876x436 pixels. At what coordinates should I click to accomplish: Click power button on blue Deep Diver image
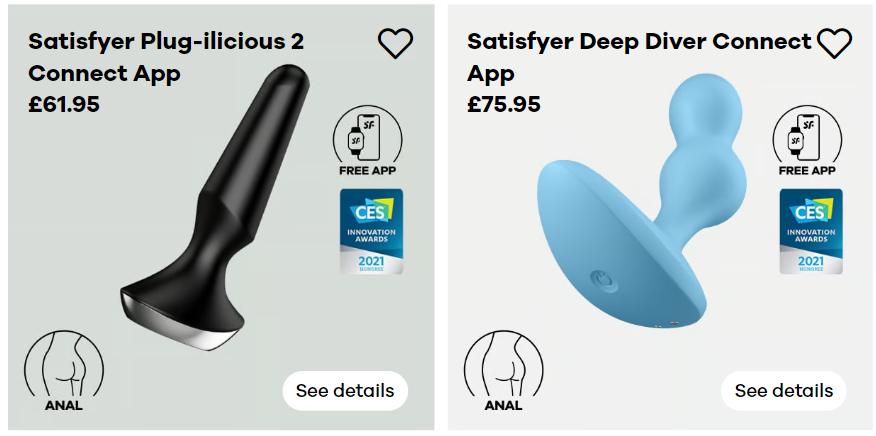(x=604, y=280)
